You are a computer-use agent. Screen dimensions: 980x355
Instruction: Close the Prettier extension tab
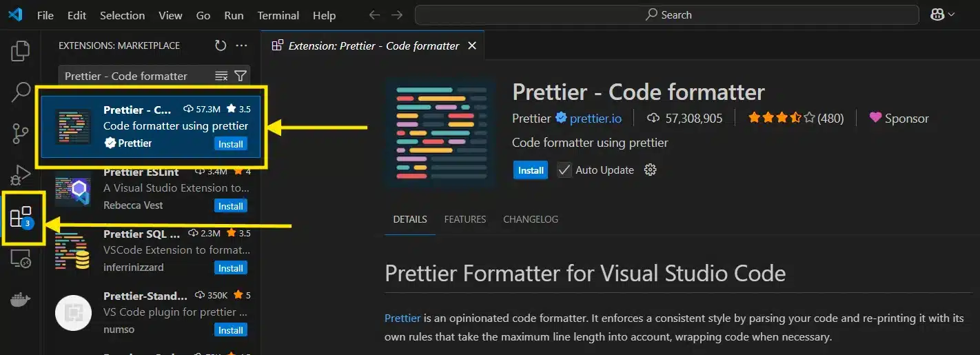click(x=472, y=45)
